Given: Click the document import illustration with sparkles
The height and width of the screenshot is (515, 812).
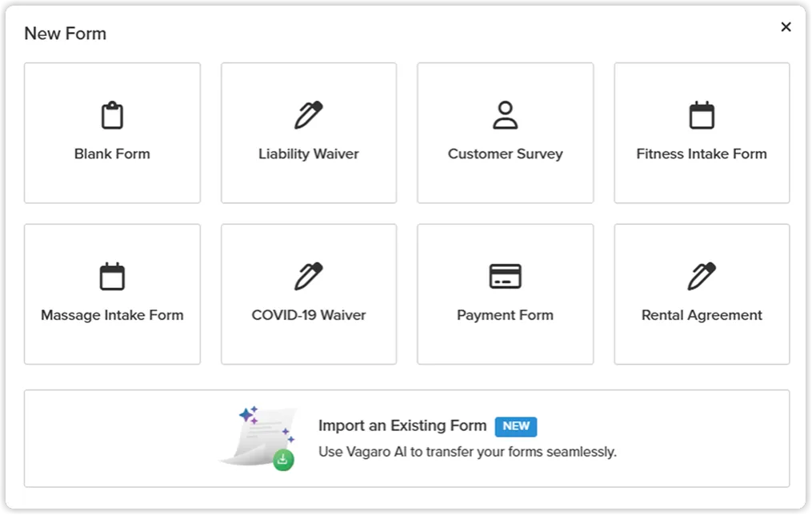Looking at the screenshot, I should (258, 437).
